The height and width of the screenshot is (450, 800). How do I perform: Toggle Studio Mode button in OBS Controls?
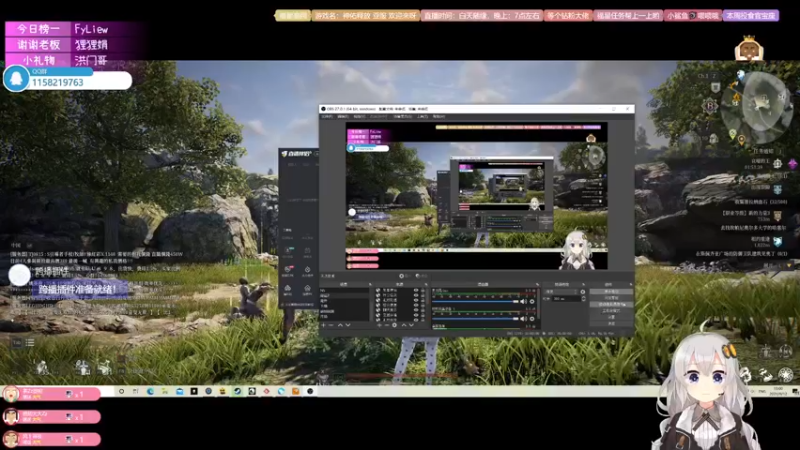coord(609,311)
